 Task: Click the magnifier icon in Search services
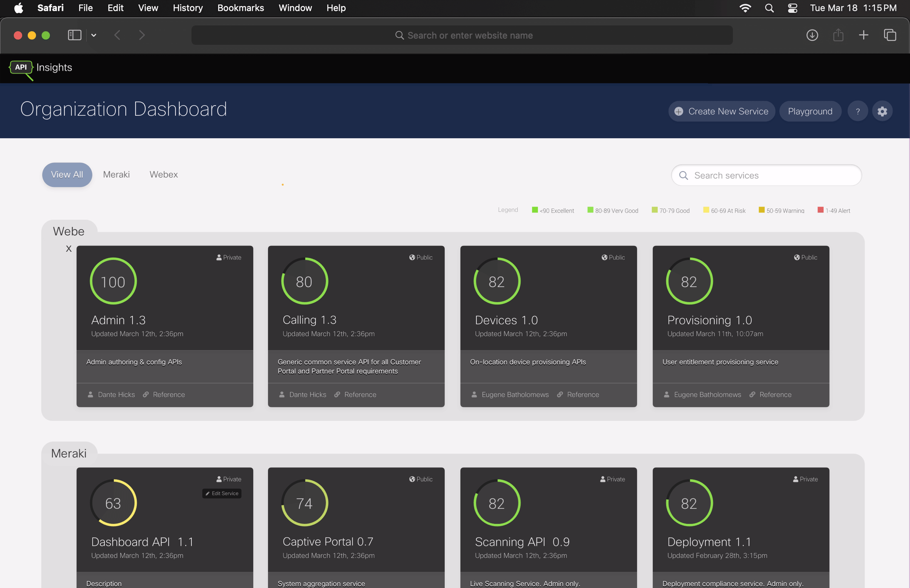pos(684,176)
